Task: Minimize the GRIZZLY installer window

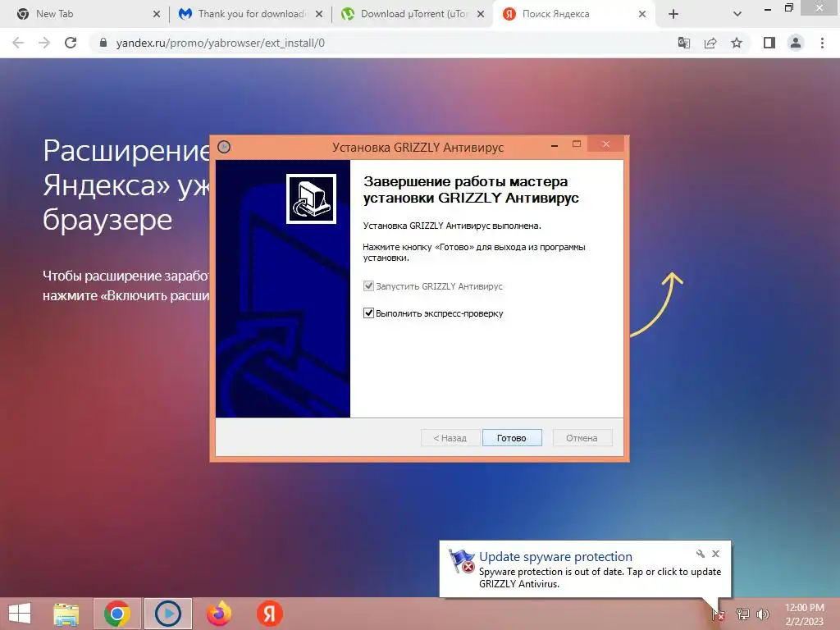Action: point(555,144)
